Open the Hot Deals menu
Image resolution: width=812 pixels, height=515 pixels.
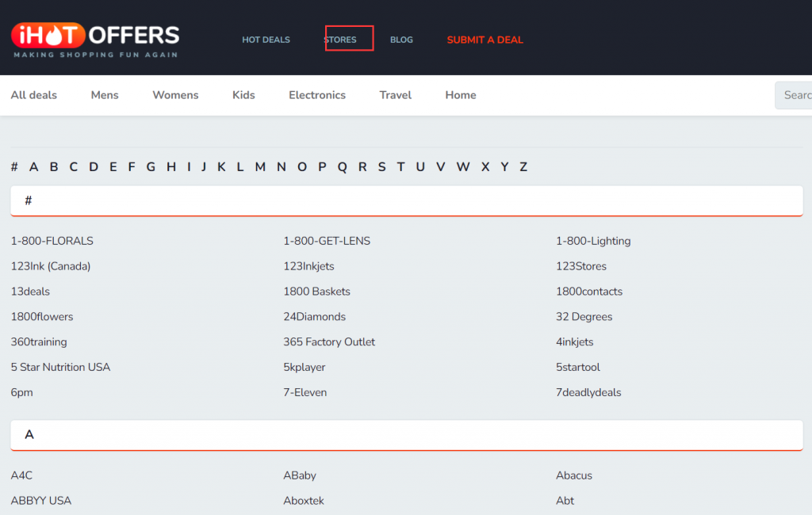click(266, 40)
